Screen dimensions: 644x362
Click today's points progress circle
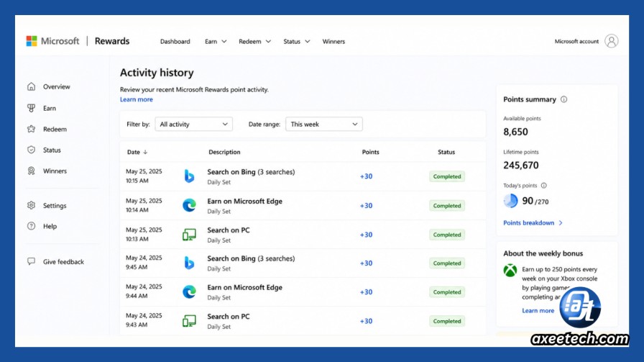[510, 201]
